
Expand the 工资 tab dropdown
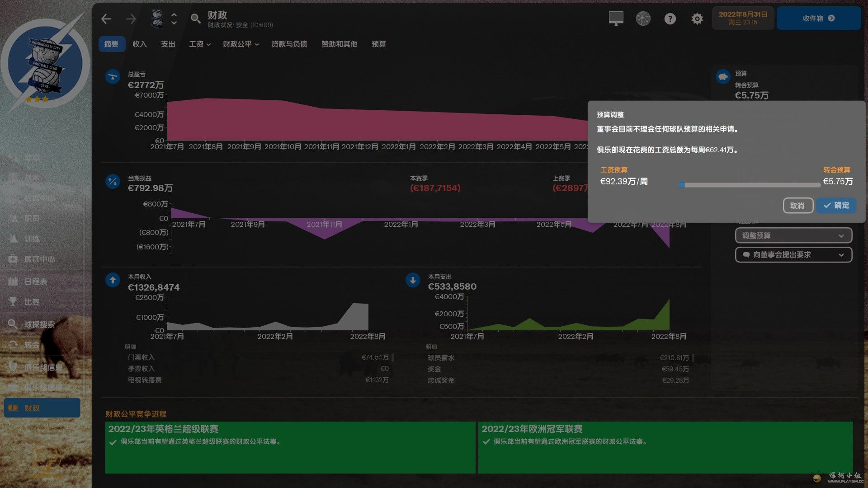pos(199,44)
